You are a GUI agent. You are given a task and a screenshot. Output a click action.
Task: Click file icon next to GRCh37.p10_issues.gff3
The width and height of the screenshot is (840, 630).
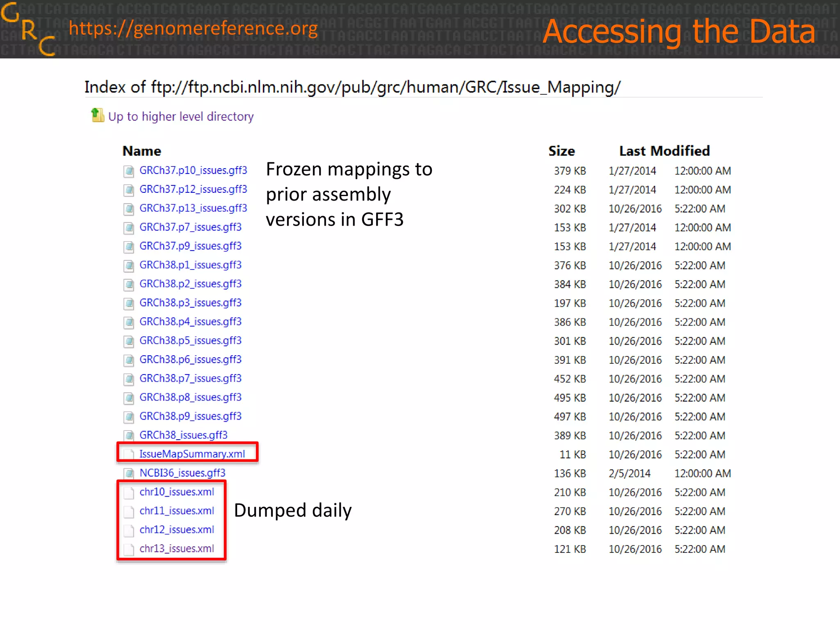pyautogui.click(x=129, y=171)
